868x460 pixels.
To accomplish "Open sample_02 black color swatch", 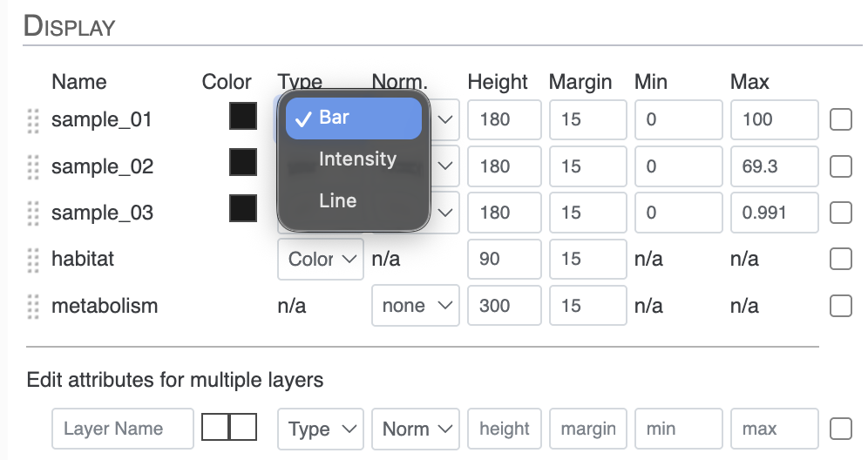I will (x=242, y=162).
